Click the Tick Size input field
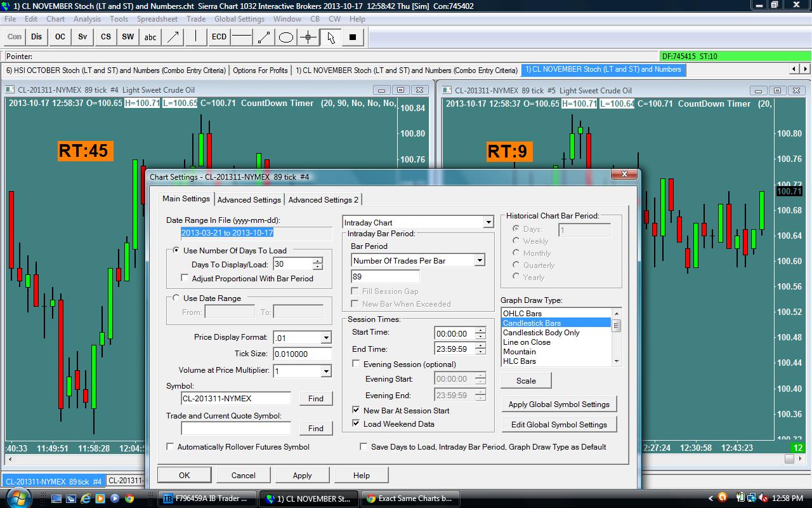 [x=303, y=354]
